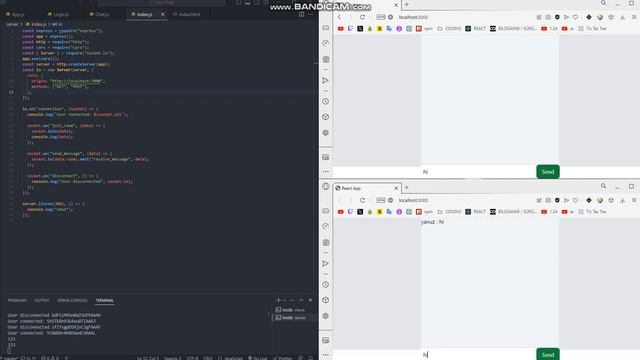Click index.js in the breadcrumb
The height and width of the screenshot is (360, 640).
pos(38,24)
